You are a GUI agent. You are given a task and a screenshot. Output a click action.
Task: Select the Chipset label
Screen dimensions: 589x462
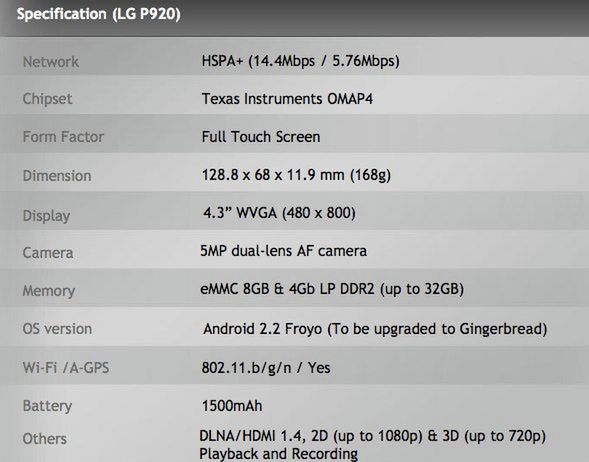tap(47, 99)
